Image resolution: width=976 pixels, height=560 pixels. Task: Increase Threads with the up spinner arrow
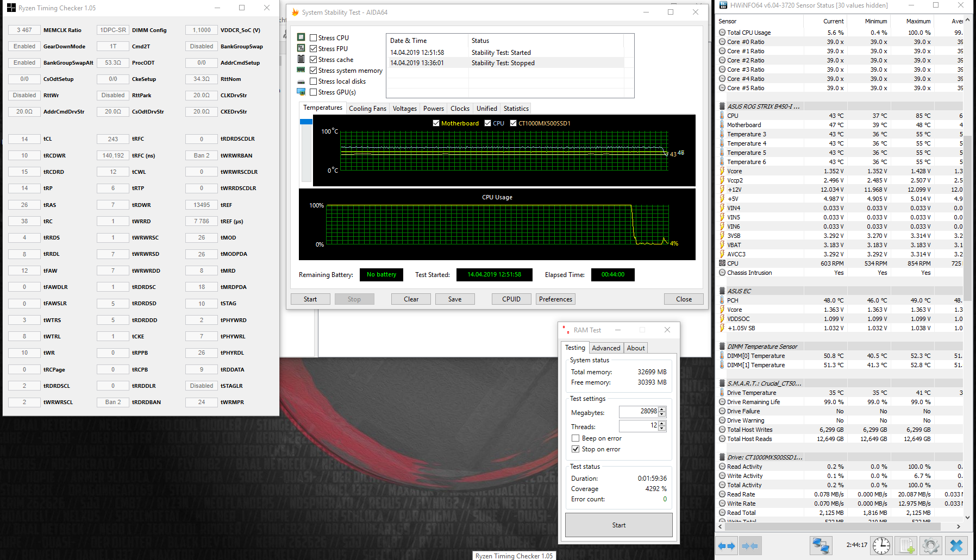(662, 423)
